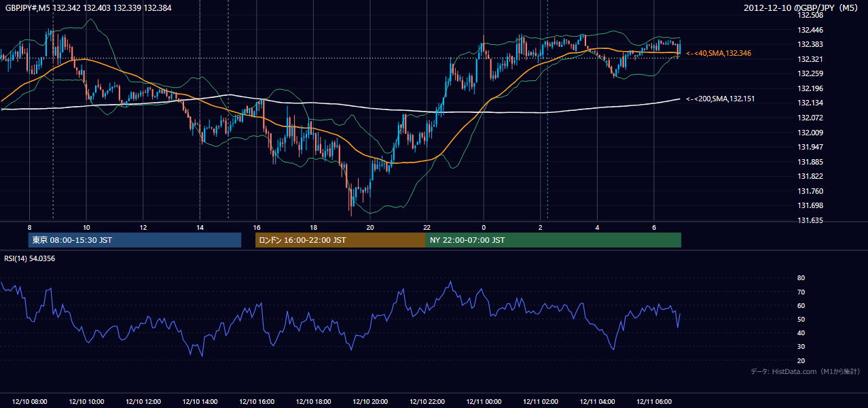868x408 pixels.
Task: Click price axis value 132.446
Action: tap(810, 30)
